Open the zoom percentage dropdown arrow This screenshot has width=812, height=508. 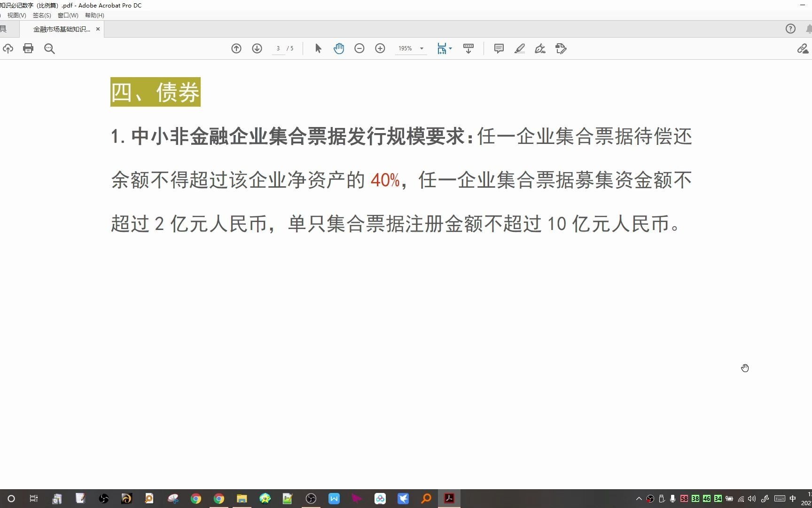(x=422, y=48)
